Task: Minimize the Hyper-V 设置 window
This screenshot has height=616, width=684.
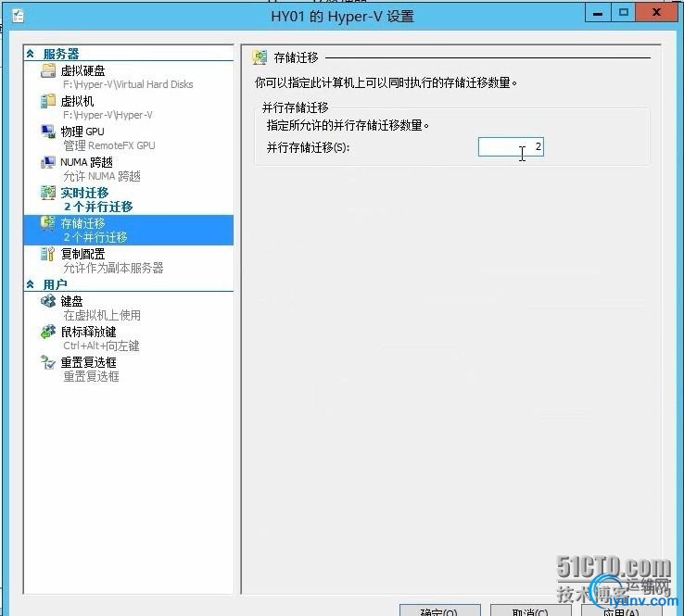Action: 598,13
